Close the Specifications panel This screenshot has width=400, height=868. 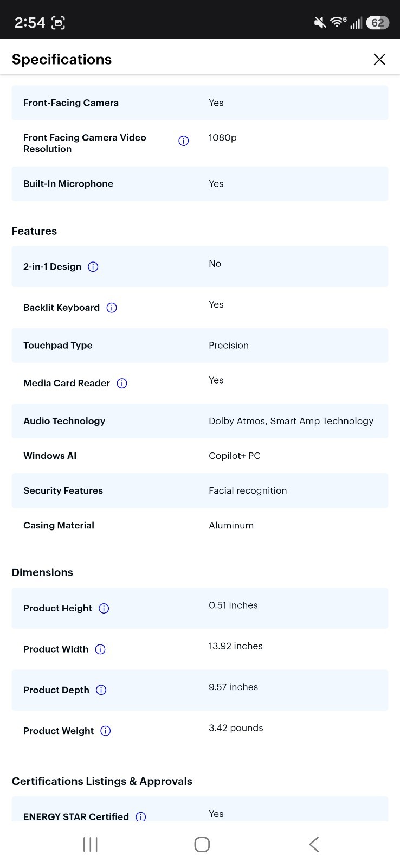379,59
